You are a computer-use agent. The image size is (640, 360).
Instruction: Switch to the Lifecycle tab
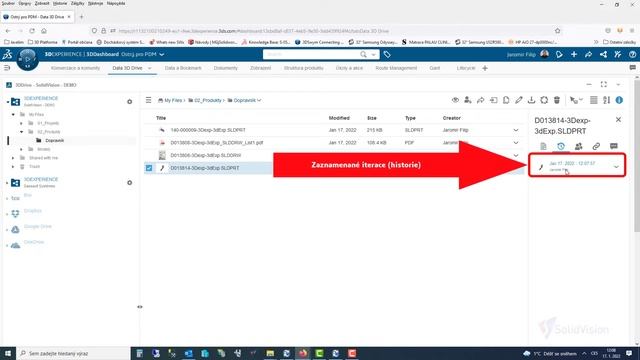click(x=466, y=68)
